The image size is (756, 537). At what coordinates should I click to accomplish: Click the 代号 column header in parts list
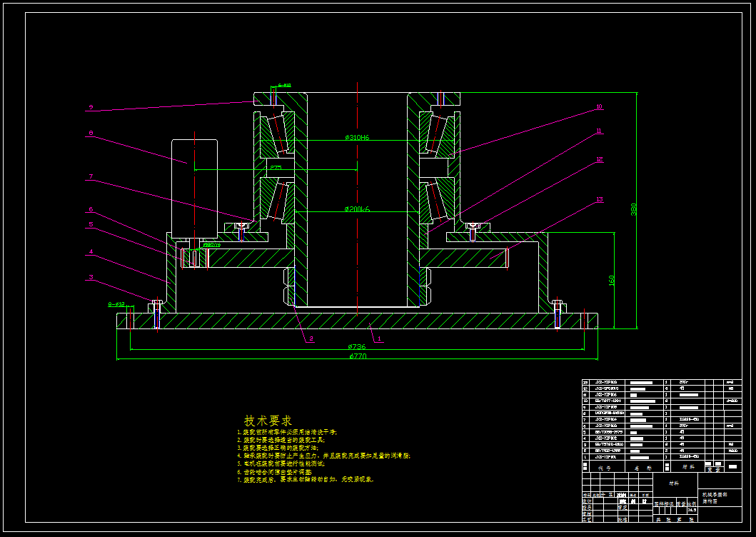click(604, 468)
